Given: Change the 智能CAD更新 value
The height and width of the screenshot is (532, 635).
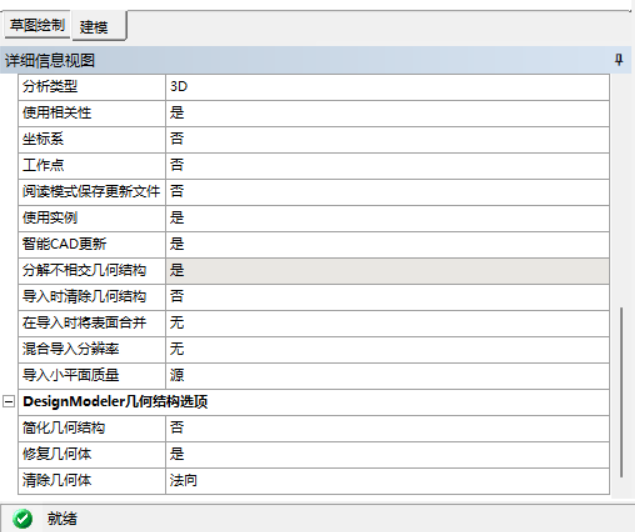Looking at the screenshot, I should [388, 245].
